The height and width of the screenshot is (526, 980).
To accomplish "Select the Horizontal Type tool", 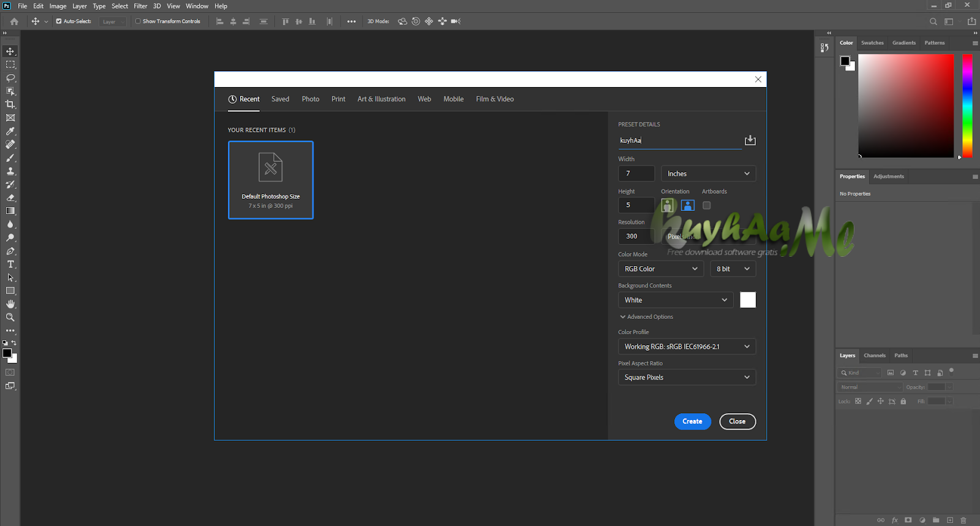I will [x=10, y=264].
